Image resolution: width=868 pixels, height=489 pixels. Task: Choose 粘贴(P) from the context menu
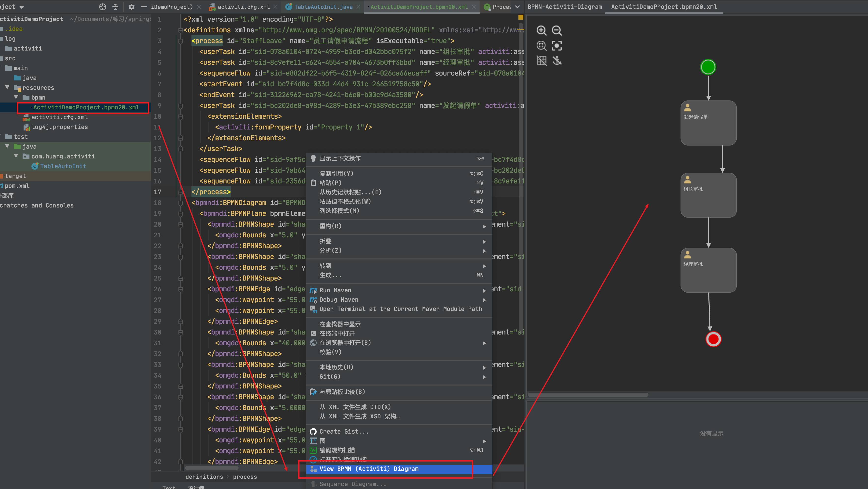399,183
